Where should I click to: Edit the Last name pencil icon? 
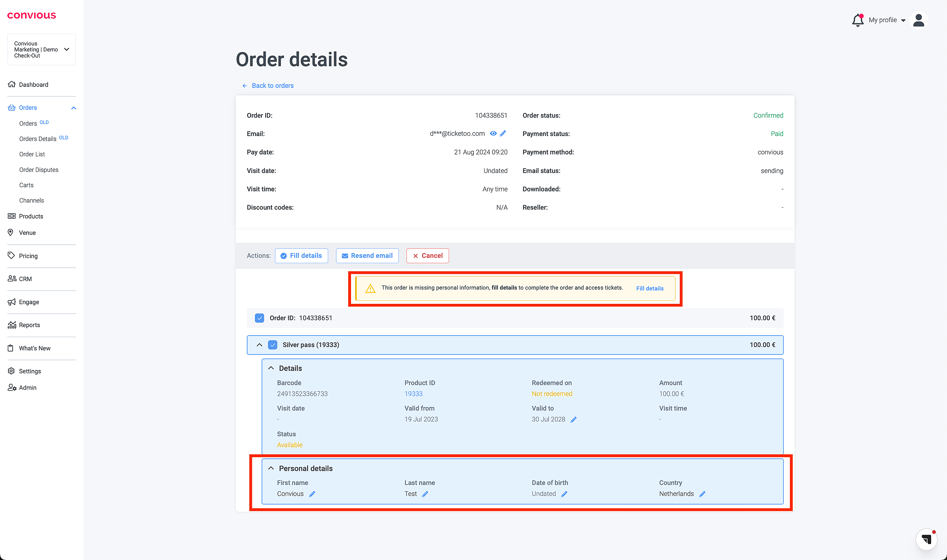[x=425, y=494]
